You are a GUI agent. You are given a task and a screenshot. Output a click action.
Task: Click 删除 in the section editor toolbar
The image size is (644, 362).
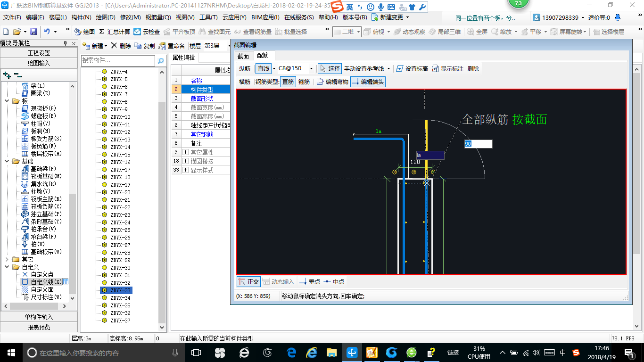tap(473, 68)
